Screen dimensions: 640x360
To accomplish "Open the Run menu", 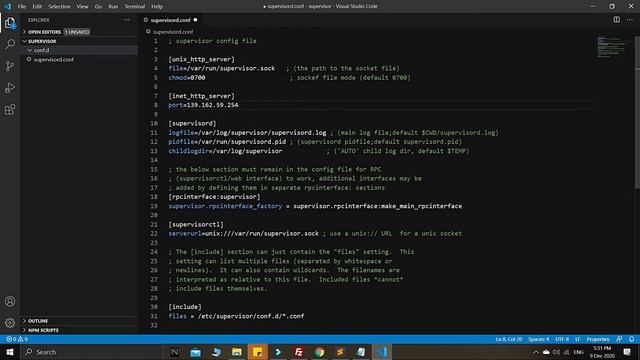I will (x=113, y=6).
